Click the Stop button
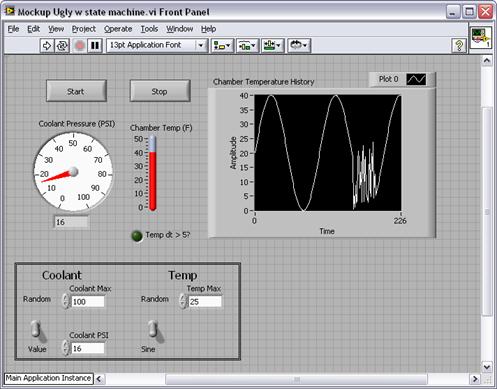Viewport: 497px width, 389px height. click(x=160, y=91)
